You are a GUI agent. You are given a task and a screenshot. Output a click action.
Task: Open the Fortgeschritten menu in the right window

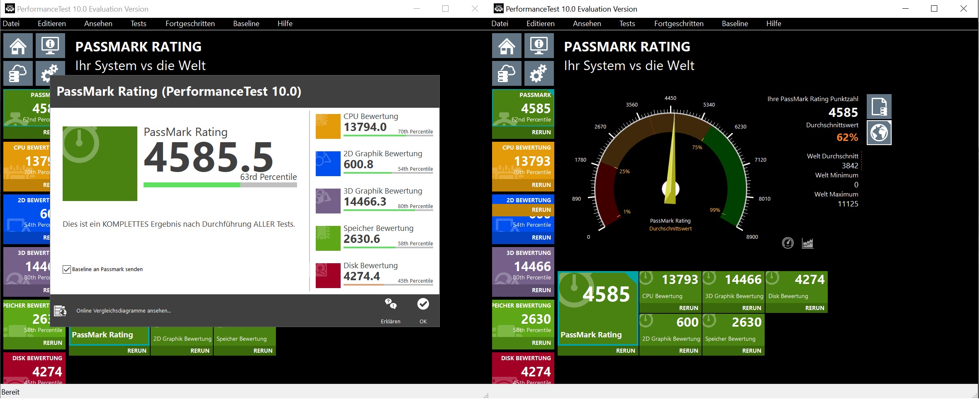pos(679,24)
